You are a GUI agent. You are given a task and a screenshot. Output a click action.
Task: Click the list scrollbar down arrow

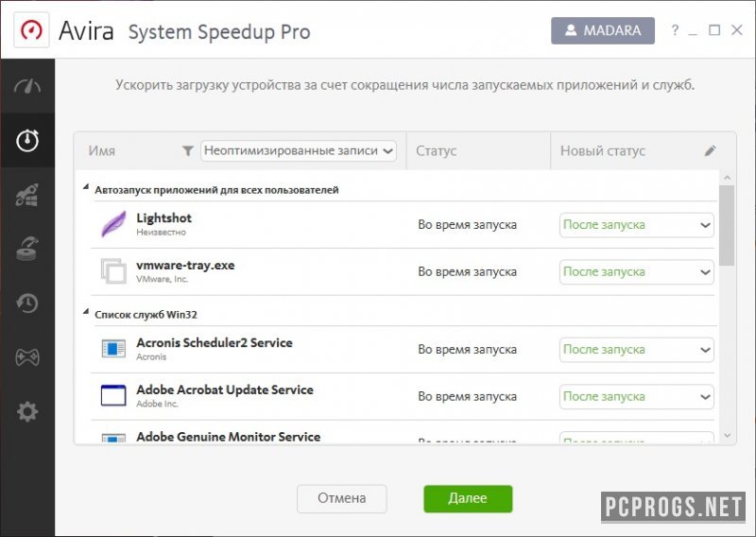pos(728,436)
